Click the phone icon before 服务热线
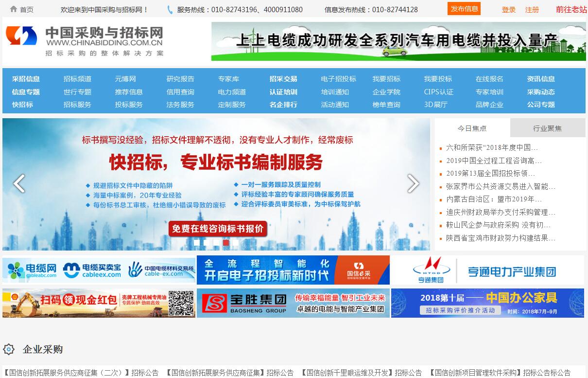Screen dimensions: 588x378 pyautogui.click(x=170, y=10)
